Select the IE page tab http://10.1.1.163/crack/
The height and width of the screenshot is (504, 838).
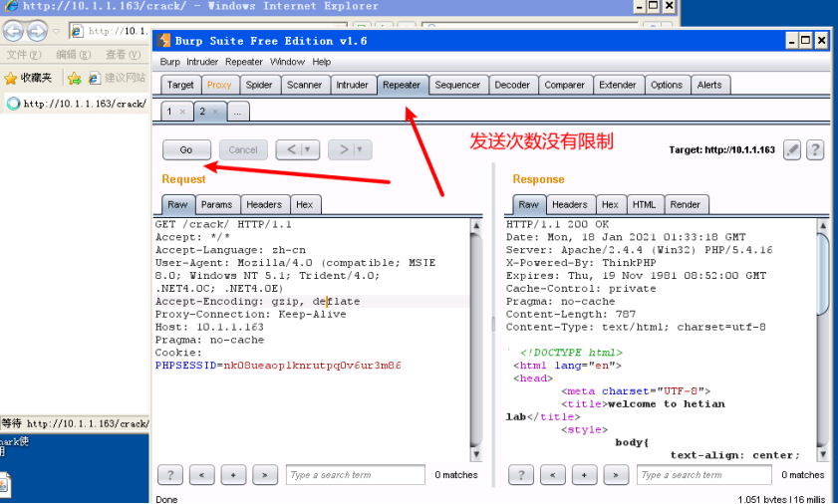pos(78,104)
